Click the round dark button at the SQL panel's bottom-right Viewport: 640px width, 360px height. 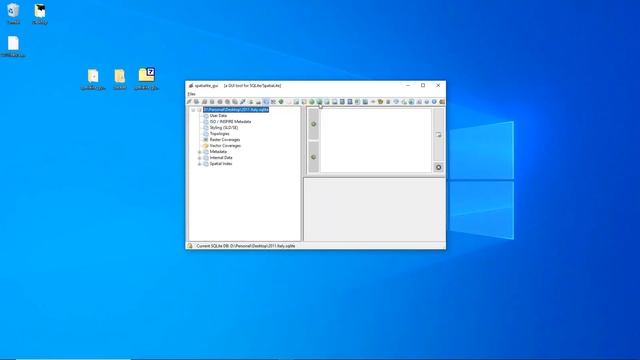[438, 167]
